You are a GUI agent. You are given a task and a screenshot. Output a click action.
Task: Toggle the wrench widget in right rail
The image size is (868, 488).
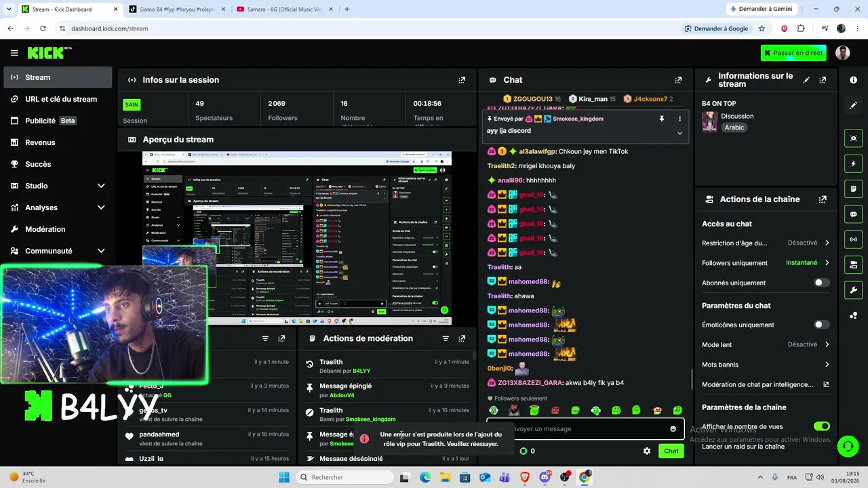[x=853, y=290]
